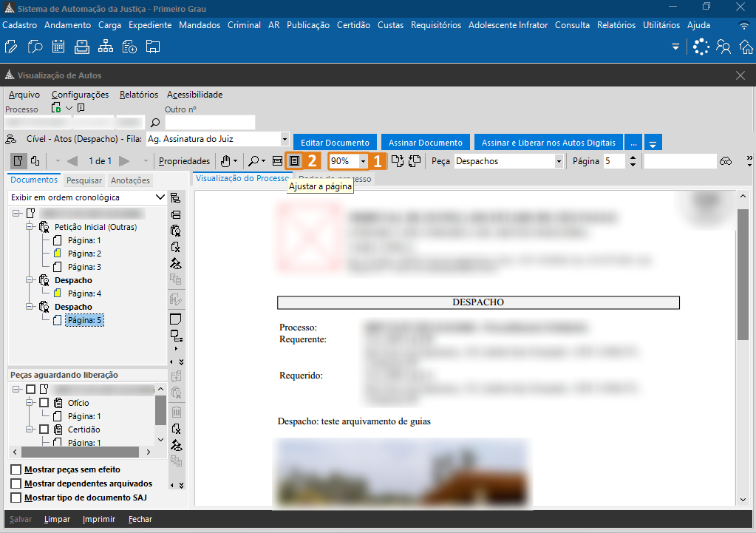Image resolution: width=756 pixels, height=533 pixels.
Task: Enable Mostrar peças sem efeito
Action: point(16,469)
